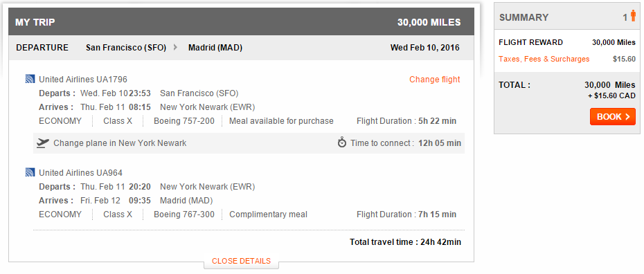Click the United Airlines logo beside UA964

pos(30,173)
